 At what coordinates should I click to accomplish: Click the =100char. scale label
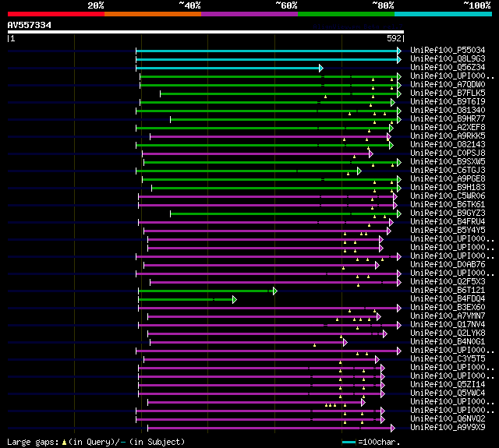coord(379,442)
